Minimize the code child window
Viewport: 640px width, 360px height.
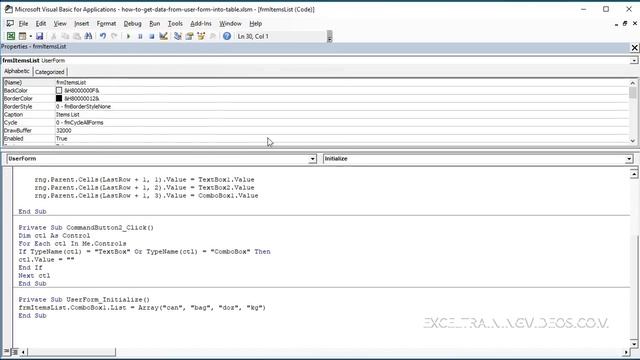click(x=616, y=24)
